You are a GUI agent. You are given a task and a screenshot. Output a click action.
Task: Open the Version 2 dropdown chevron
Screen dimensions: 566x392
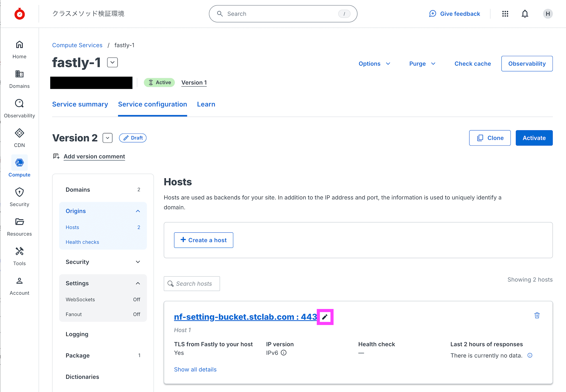click(108, 138)
